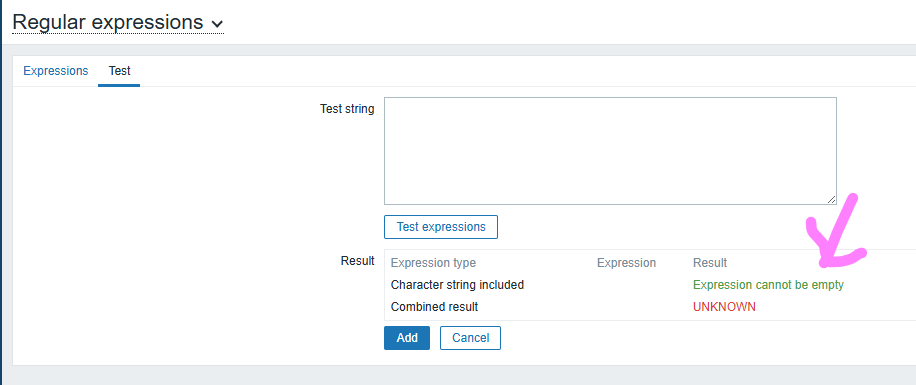Image resolution: width=916 pixels, height=385 pixels.
Task: Select 'Character string included' row text
Action: coord(457,285)
